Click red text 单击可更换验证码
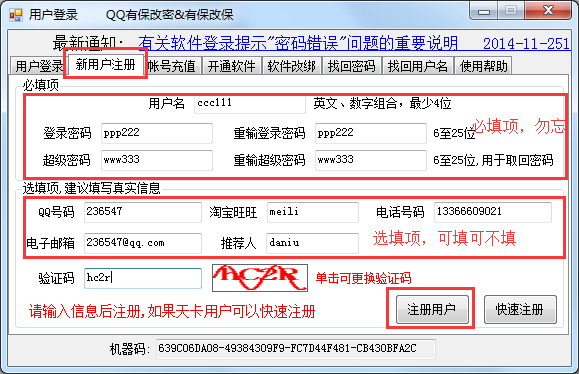This screenshot has height=374, width=579. pos(363,278)
